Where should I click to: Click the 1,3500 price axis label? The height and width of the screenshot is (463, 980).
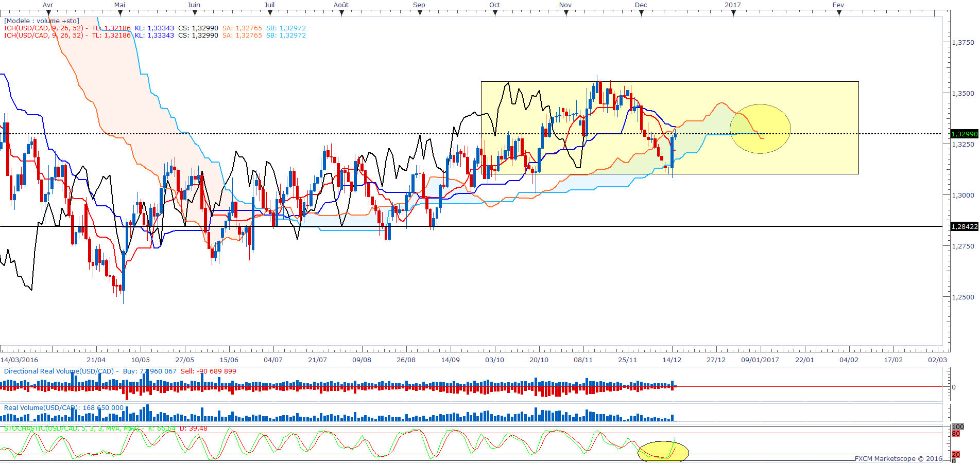(x=963, y=94)
